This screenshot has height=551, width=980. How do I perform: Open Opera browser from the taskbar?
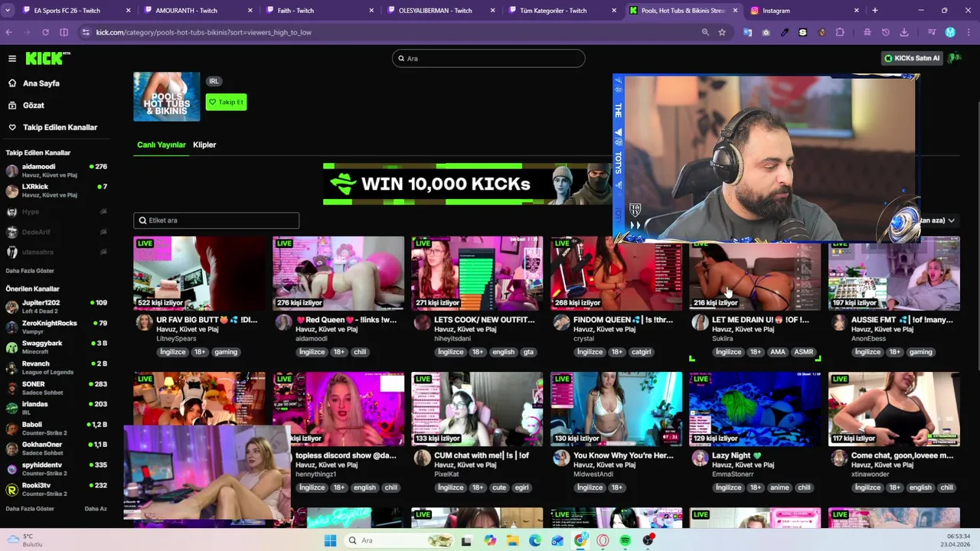point(603,540)
